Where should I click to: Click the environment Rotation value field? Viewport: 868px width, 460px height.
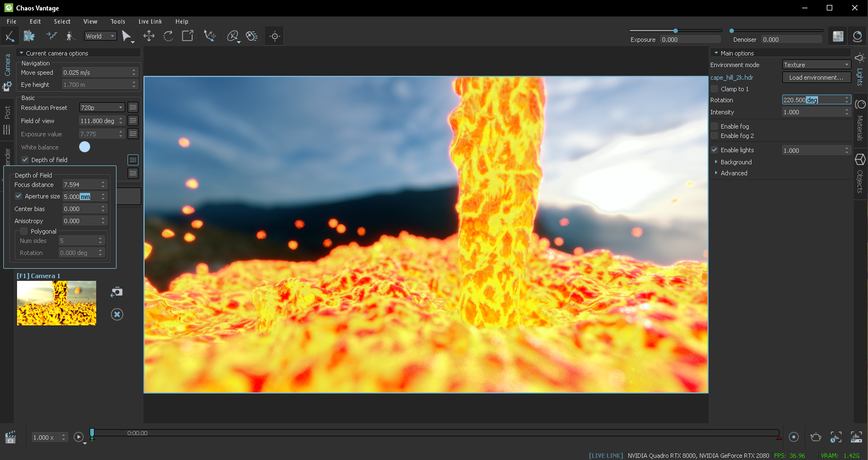click(x=816, y=100)
